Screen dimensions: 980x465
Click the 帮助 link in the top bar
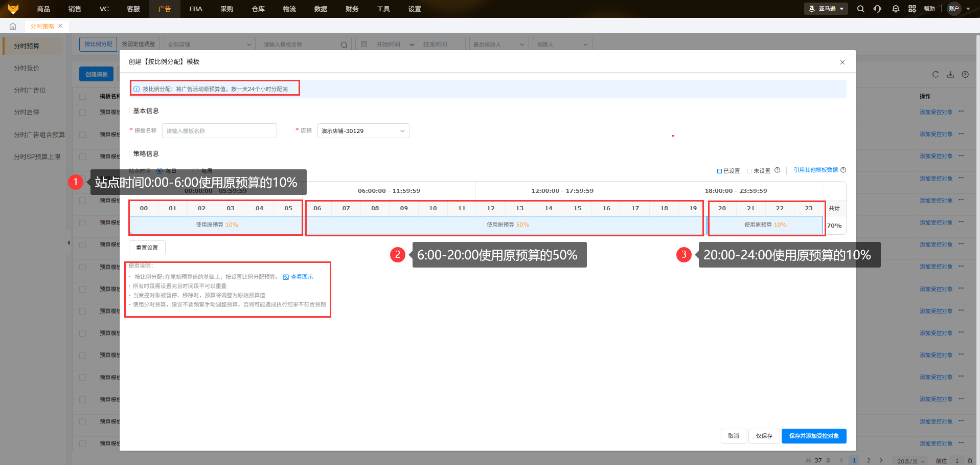[929, 9]
